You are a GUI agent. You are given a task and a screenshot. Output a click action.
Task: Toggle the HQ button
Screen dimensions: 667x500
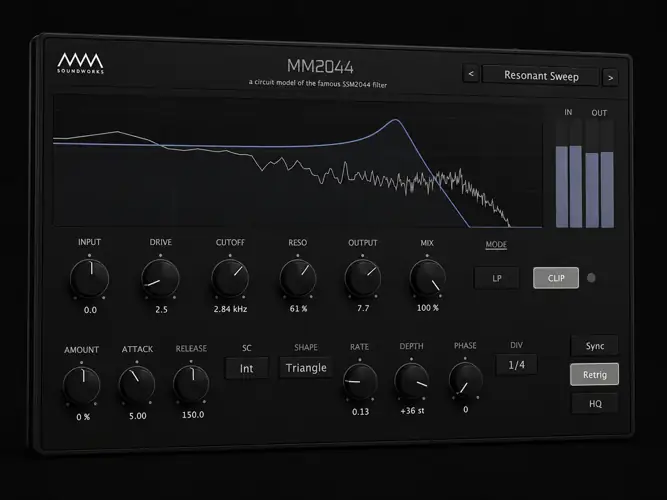click(595, 403)
